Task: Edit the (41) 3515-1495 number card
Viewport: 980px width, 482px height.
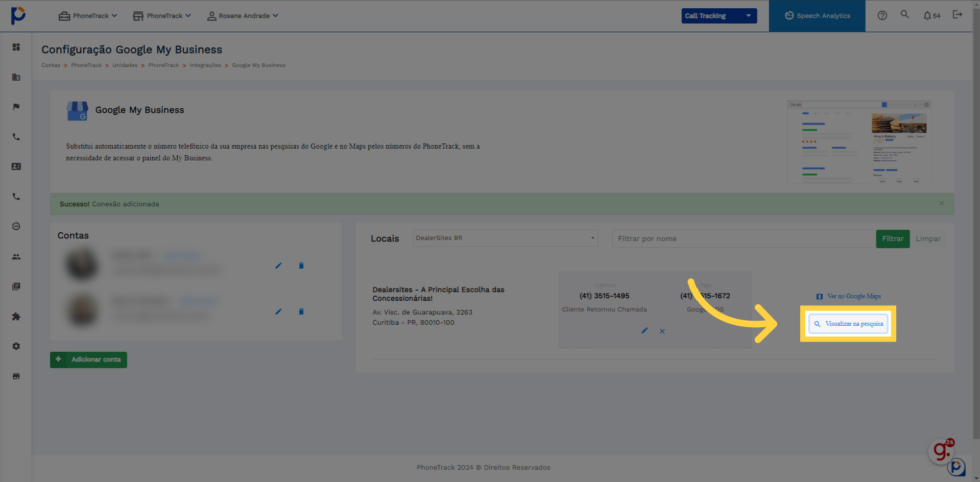Action: coord(644,331)
